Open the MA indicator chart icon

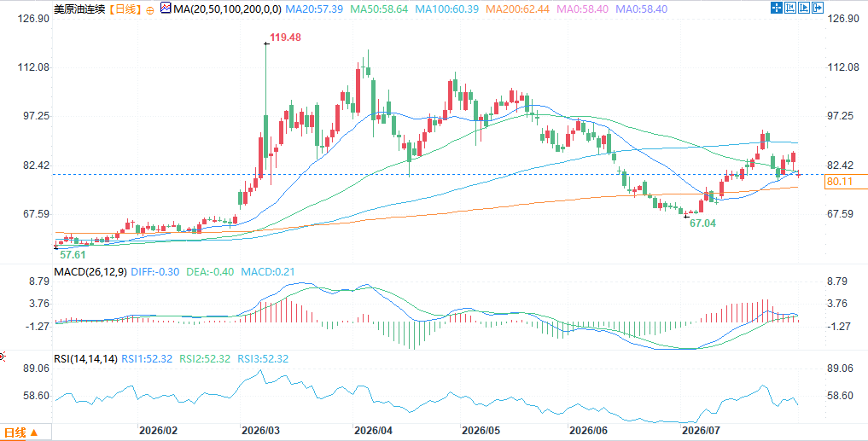pos(166,9)
